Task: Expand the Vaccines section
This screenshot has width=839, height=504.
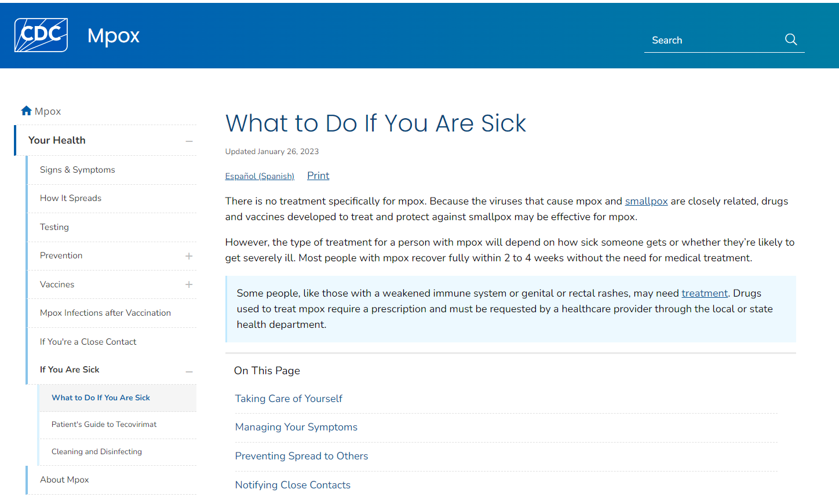Action: 189,284
